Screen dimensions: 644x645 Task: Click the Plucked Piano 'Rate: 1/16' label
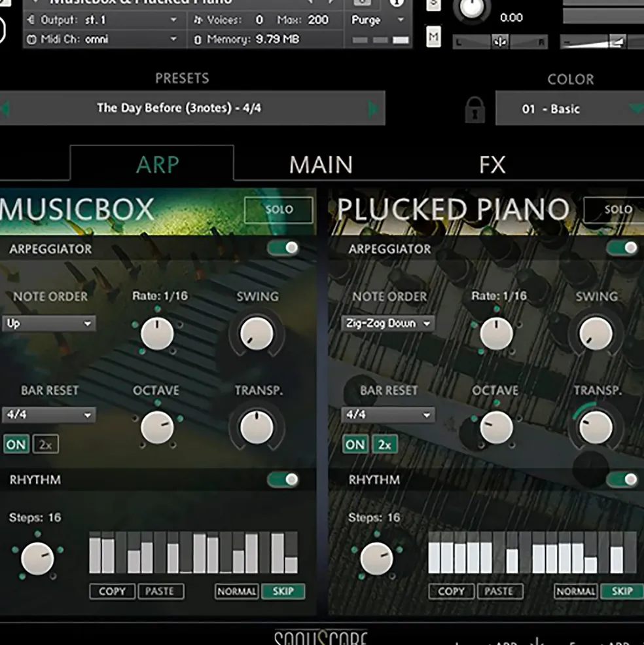click(x=499, y=296)
